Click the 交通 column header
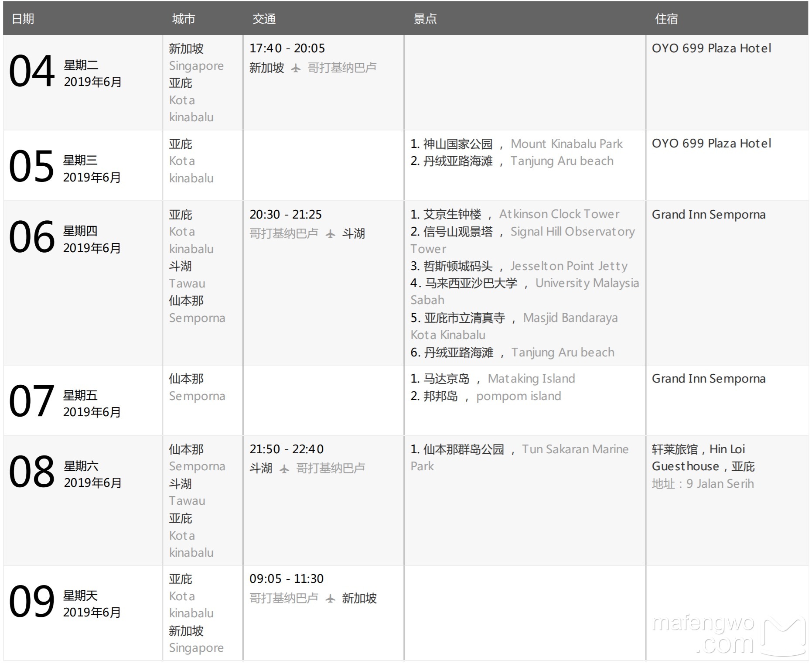 click(264, 19)
